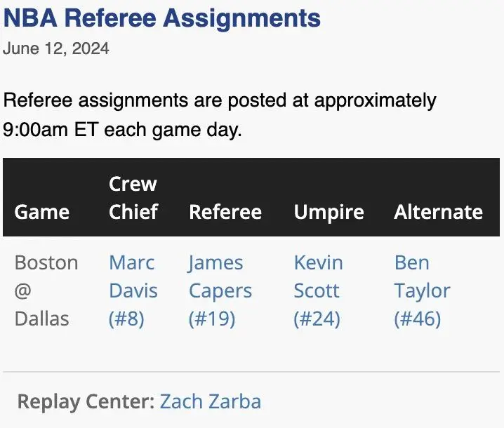Click the Boston team name in Game cell
The image size is (504, 428).
click(46, 263)
